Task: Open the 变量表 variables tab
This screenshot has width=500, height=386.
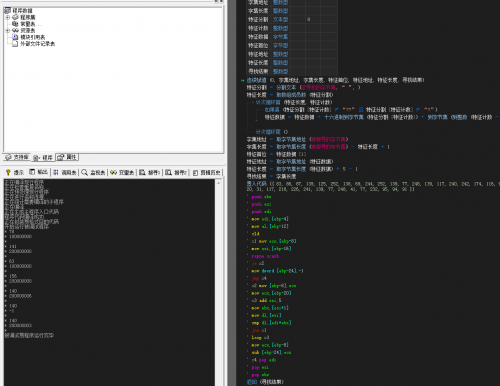Action: point(122,172)
